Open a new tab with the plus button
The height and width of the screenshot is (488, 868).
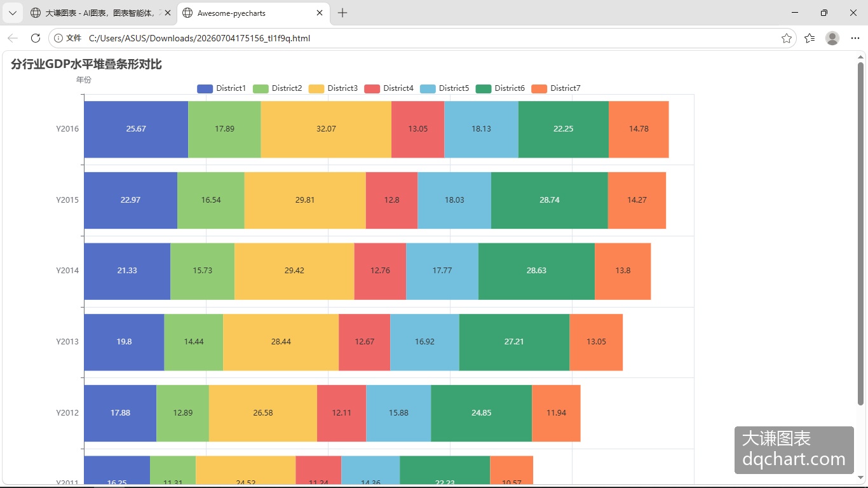click(x=342, y=13)
